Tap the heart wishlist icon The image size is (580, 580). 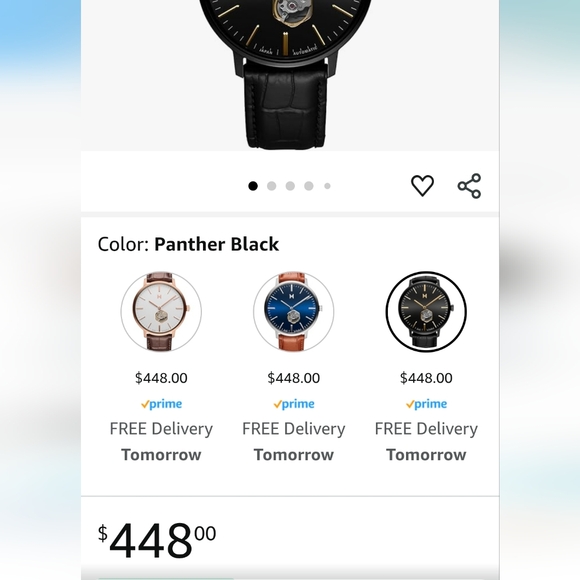coord(422,185)
